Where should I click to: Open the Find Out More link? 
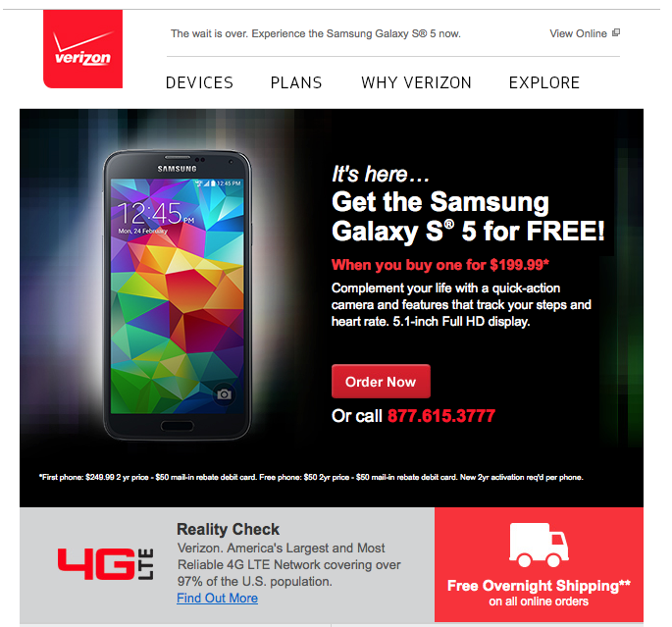pyautogui.click(x=217, y=598)
